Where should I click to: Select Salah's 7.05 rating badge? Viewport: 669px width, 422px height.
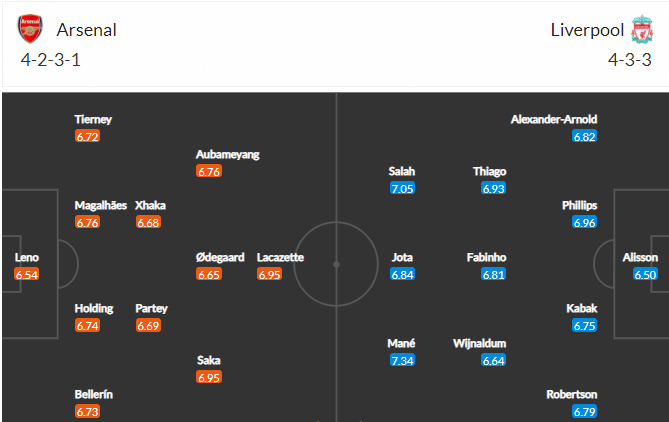point(402,189)
